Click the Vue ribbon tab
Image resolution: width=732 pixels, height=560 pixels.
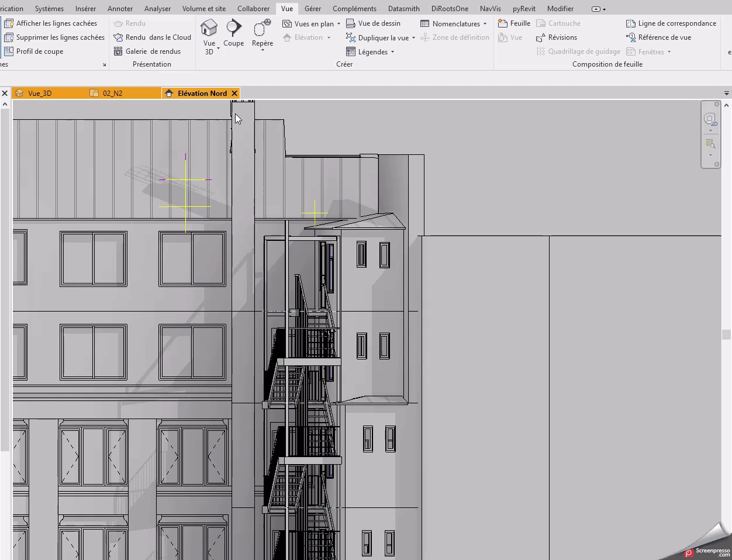point(286,9)
